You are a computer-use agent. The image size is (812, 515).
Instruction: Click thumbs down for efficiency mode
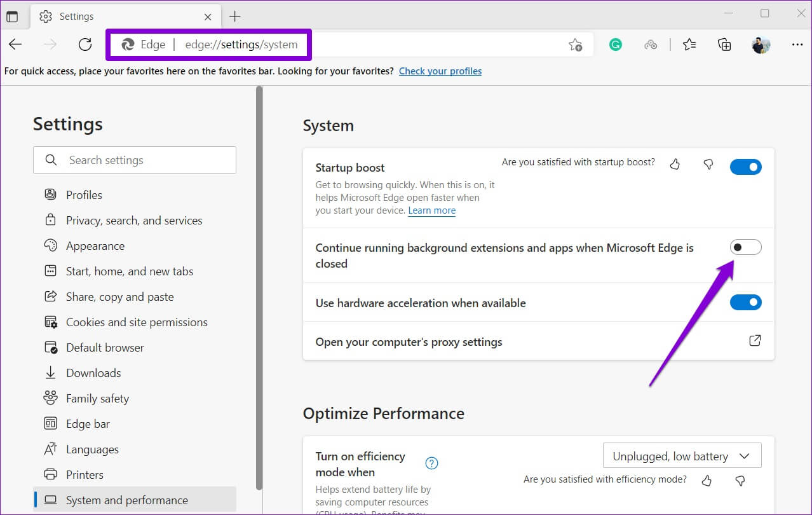click(x=740, y=481)
